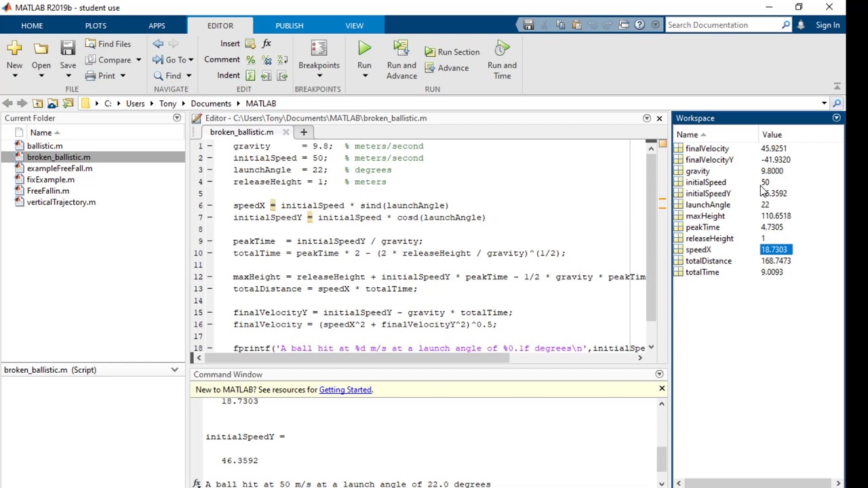Image resolution: width=868 pixels, height=488 pixels.
Task: Open the address bar path history dropdown
Action: [824, 104]
